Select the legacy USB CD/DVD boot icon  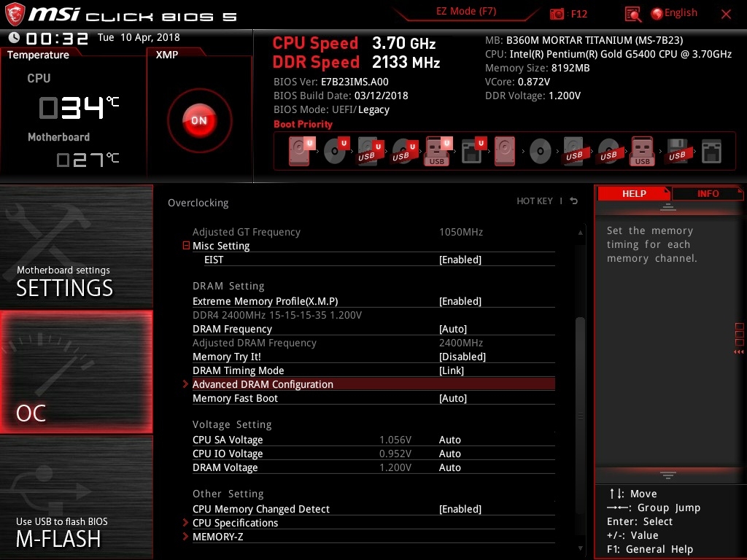608,151
